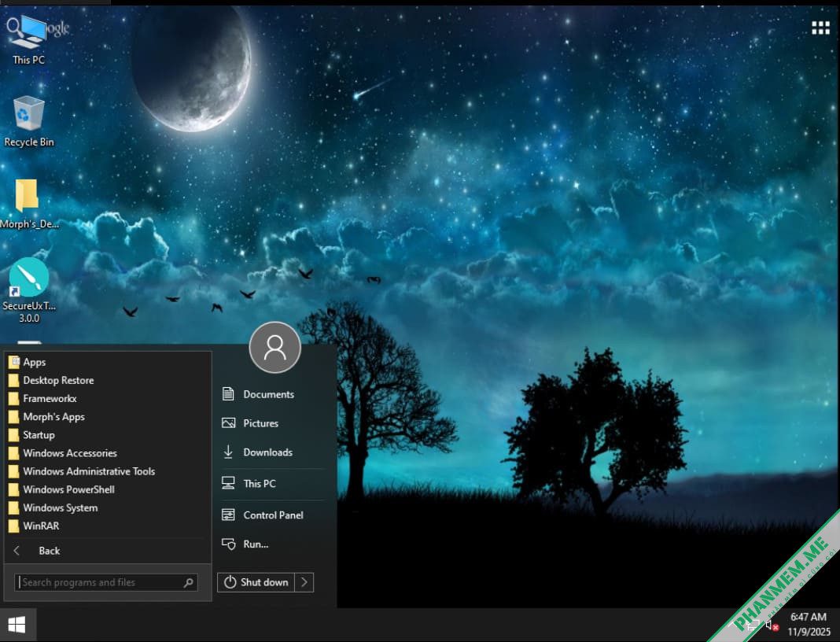Select the Recycle Bin desktop icon
840x642 pixels.
pos(29,121)
